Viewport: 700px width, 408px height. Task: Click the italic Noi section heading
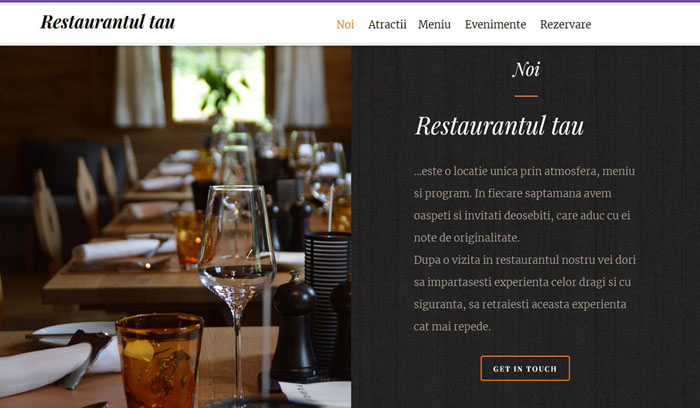point(526,69)
